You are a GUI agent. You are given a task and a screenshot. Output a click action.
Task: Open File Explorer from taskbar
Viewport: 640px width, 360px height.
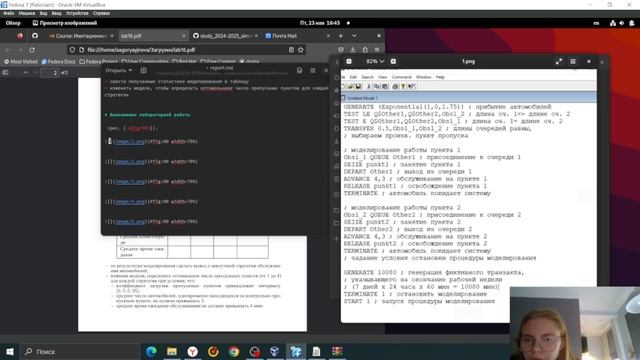coord(172,351)
